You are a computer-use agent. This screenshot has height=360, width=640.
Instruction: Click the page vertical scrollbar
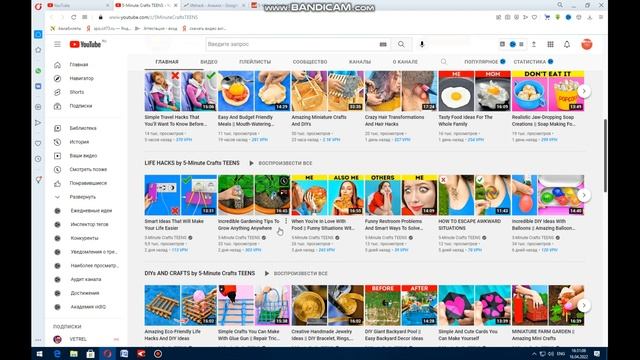(605, 155)
